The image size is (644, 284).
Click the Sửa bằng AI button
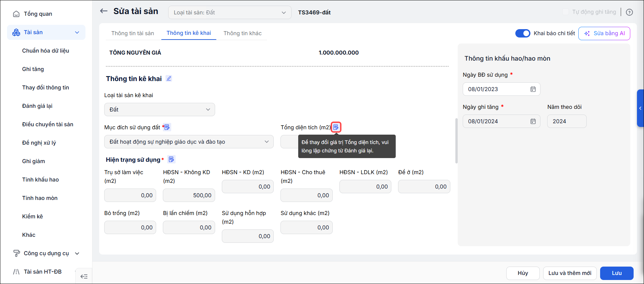pyautogui.click(x=604, y=33)
